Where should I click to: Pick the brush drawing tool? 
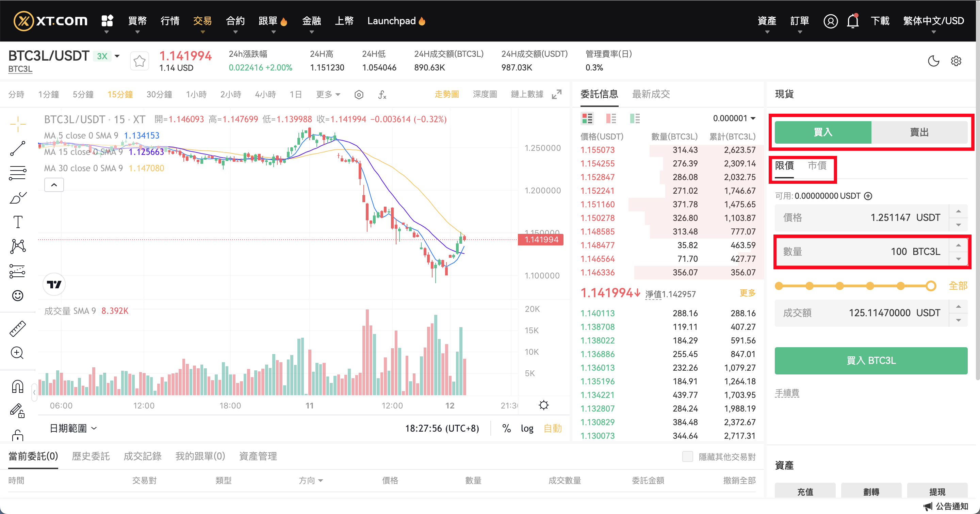[17, 198]
